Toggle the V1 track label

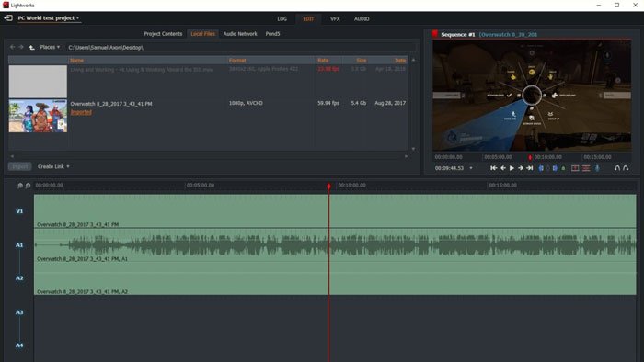pos(19,211)
